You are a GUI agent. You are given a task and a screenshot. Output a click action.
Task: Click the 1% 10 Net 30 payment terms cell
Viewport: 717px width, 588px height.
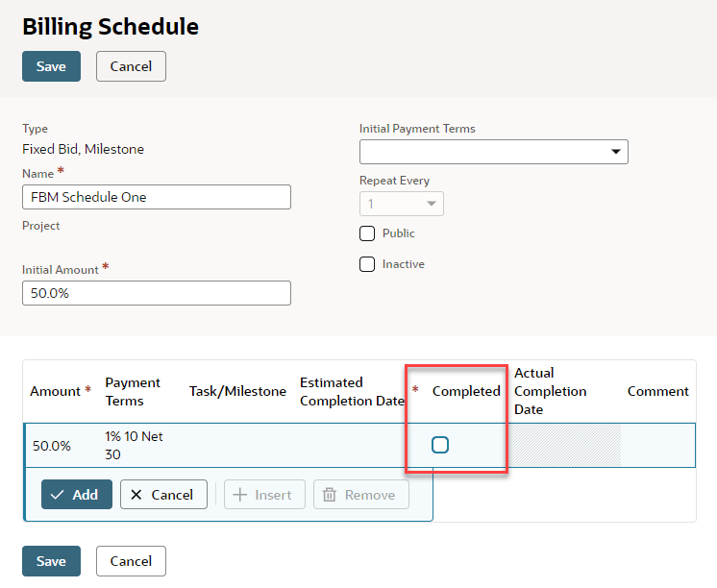(x=134, y=446)
